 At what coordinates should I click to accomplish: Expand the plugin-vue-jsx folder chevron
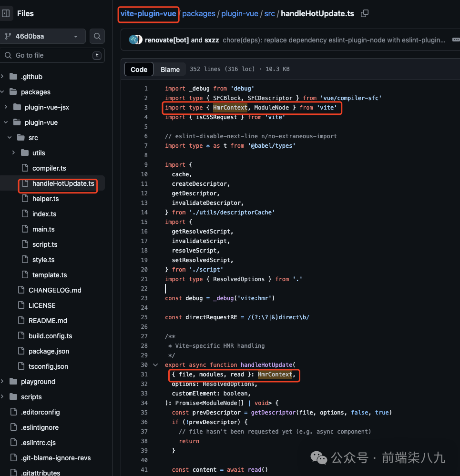click(6, 107)
